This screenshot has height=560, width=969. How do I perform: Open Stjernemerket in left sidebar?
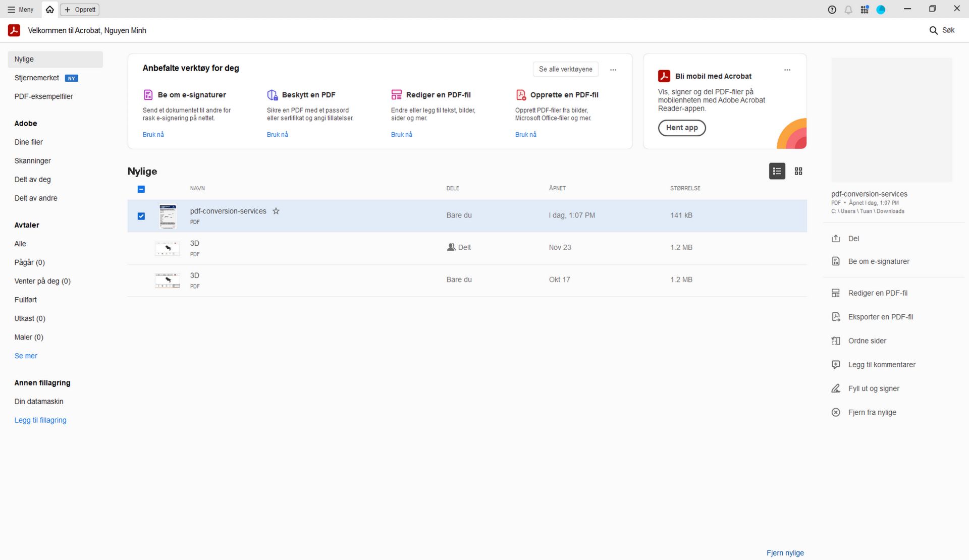point(37,78)
